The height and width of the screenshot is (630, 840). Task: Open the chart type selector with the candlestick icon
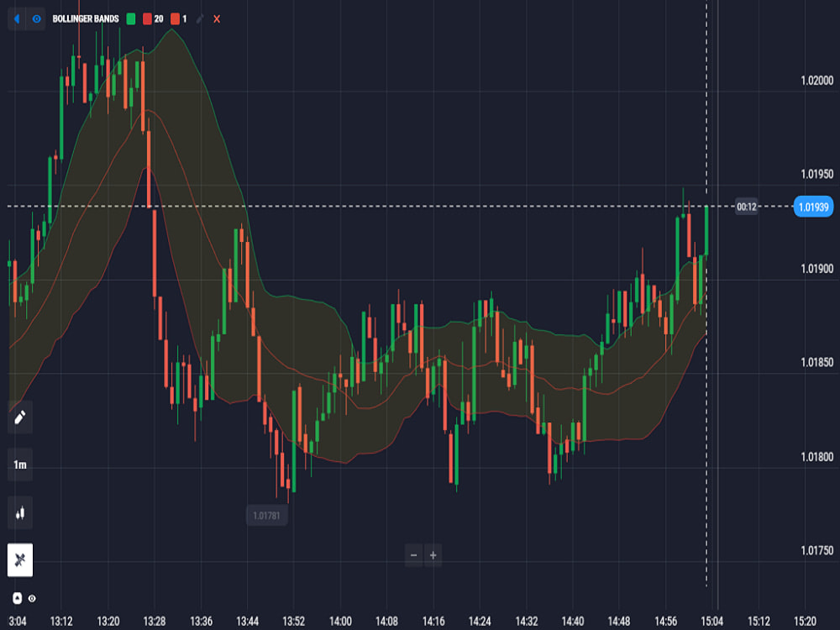pyautogui.click(x=18, y=512)
